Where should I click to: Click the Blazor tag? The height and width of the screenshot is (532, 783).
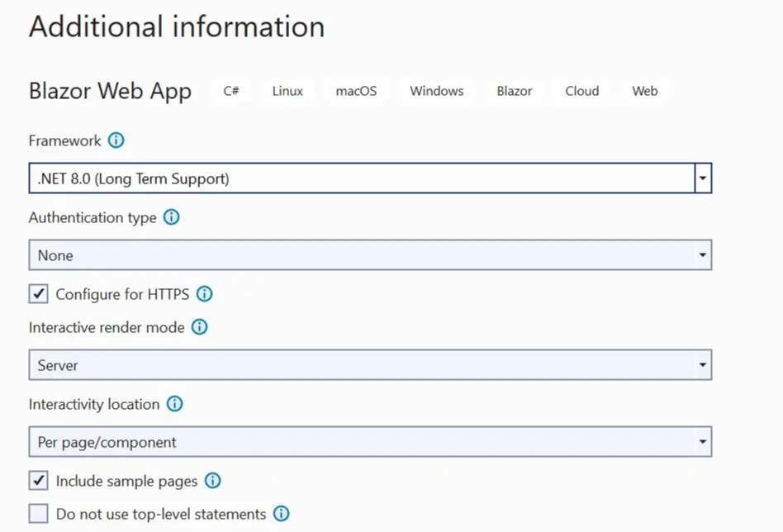coord(515,91)
